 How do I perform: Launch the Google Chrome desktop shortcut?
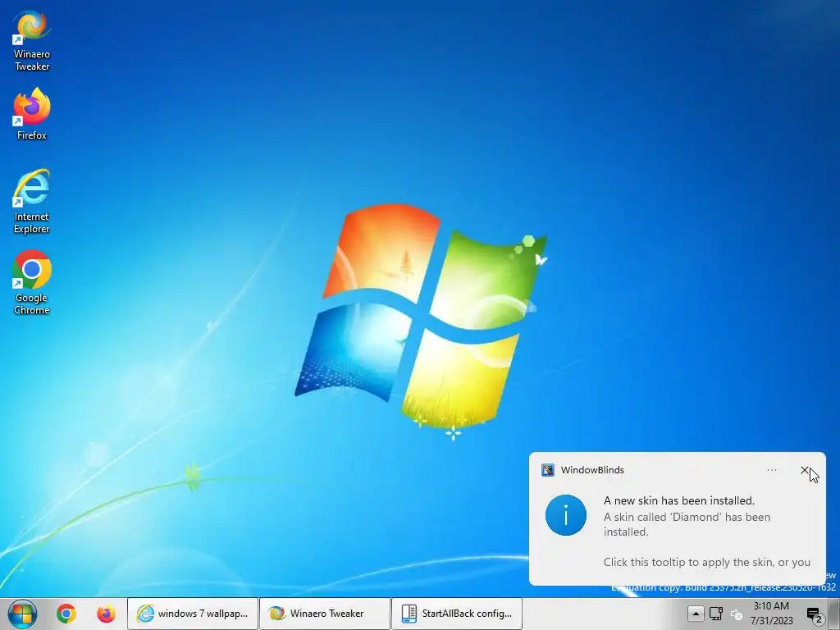32,283
